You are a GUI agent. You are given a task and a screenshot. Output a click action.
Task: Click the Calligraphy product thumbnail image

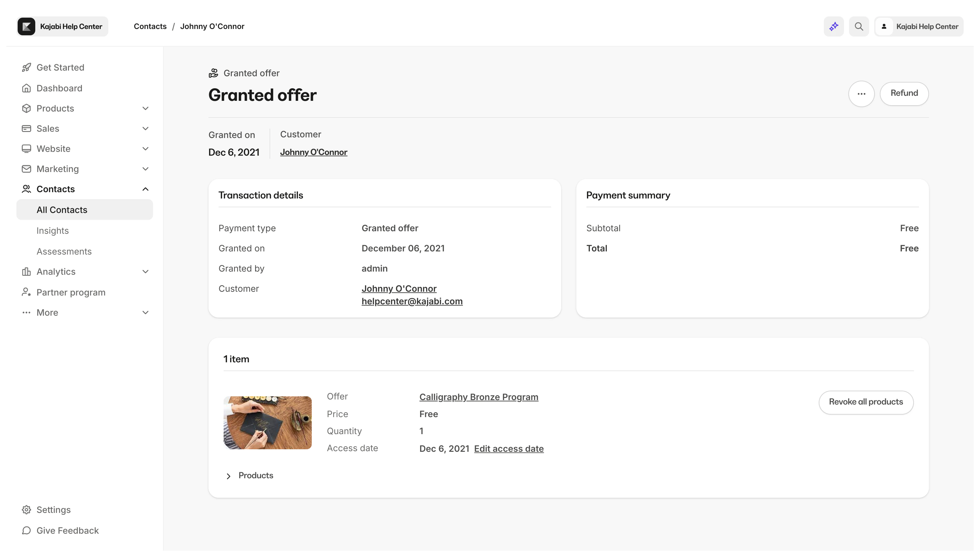point(267,422)
